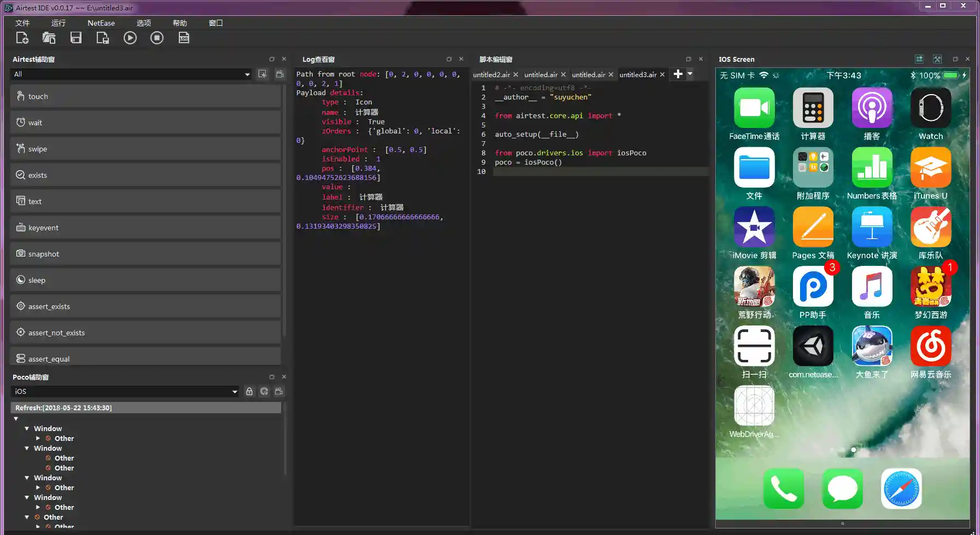Stop the running script
Screen dimensions: 980x535
(157, 37)
